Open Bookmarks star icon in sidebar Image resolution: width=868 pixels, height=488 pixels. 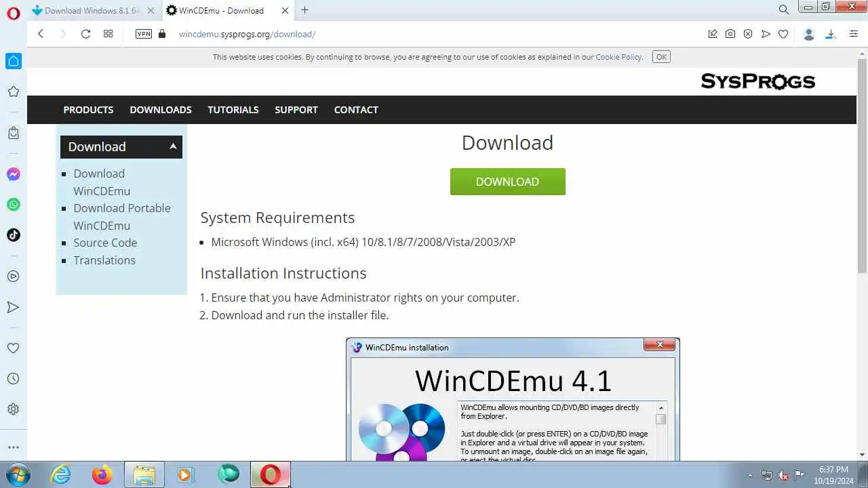[14, 91]
